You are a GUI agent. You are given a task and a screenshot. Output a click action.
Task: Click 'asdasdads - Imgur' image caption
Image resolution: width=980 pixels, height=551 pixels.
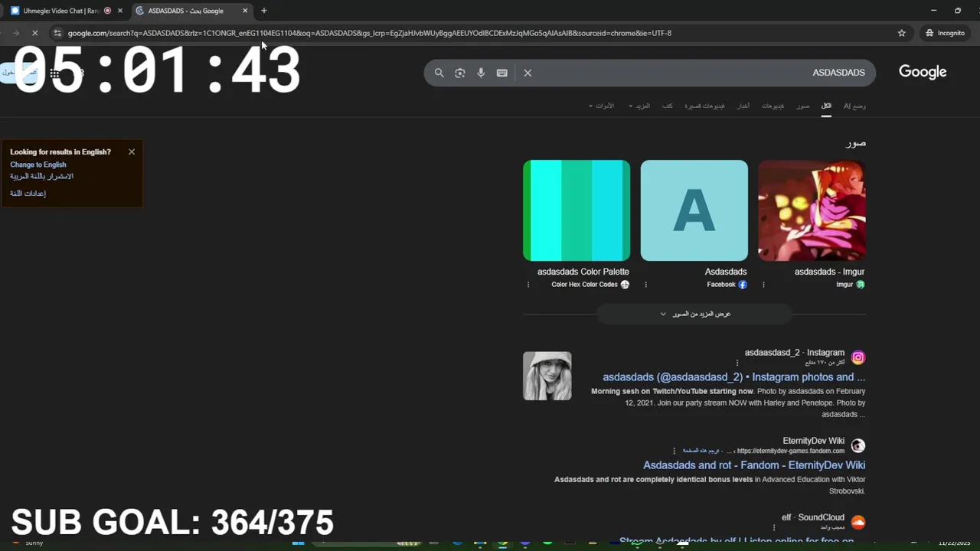click(x=829, y=272)
